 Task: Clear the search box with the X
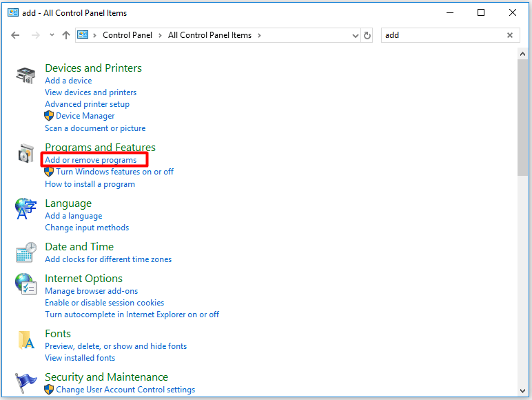pyautogui.click(x=510, y=35)
